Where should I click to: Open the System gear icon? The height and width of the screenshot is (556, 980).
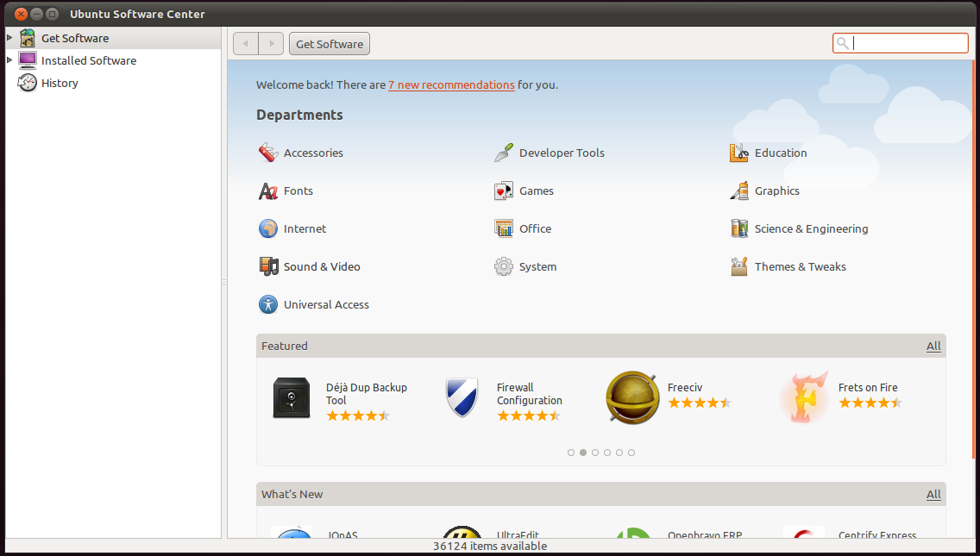(x=504, y=266)
